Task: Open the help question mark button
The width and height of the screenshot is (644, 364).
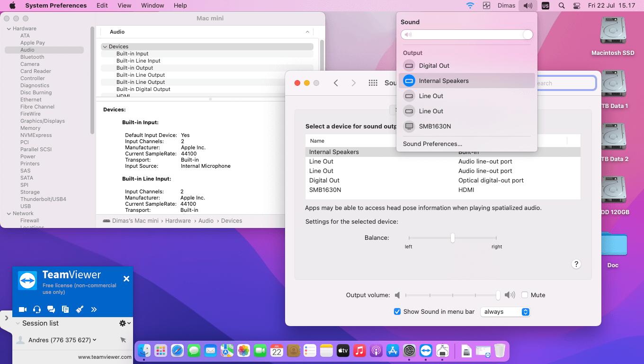Action: 576,264
